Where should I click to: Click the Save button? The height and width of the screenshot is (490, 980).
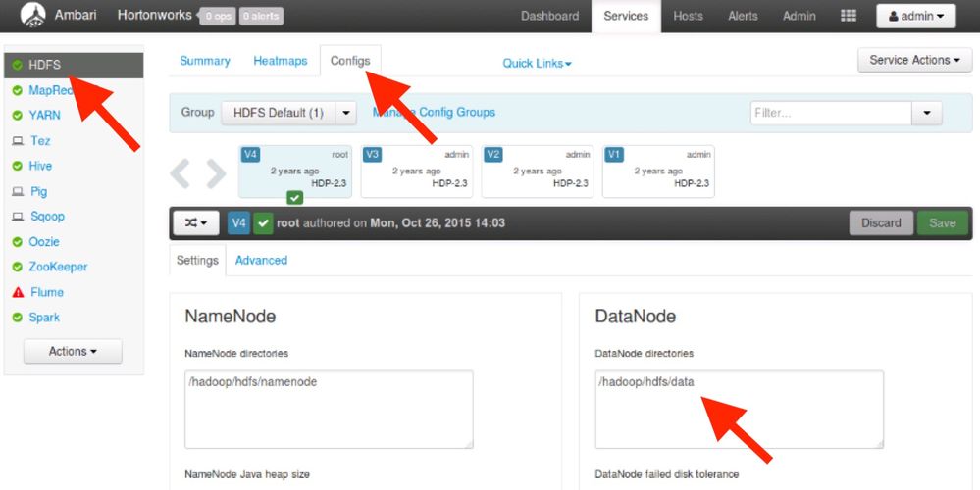coord(942,222)
